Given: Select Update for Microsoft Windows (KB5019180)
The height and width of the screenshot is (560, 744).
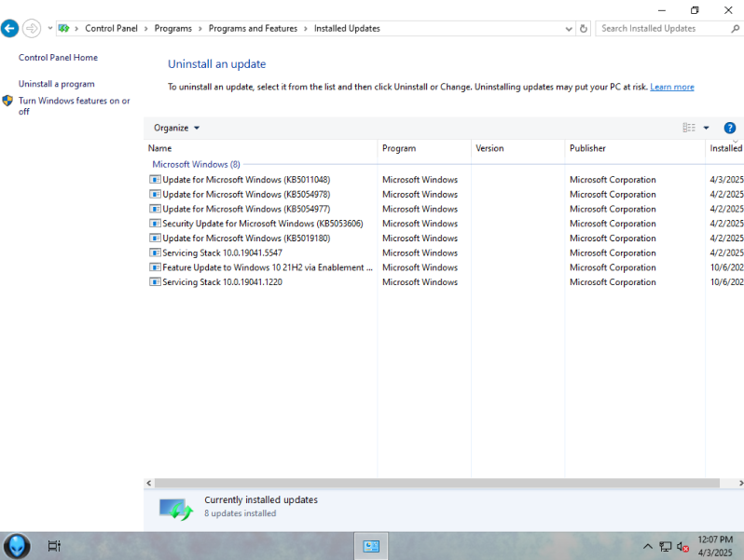Looking at the screenshot, I should pos(246,238).
